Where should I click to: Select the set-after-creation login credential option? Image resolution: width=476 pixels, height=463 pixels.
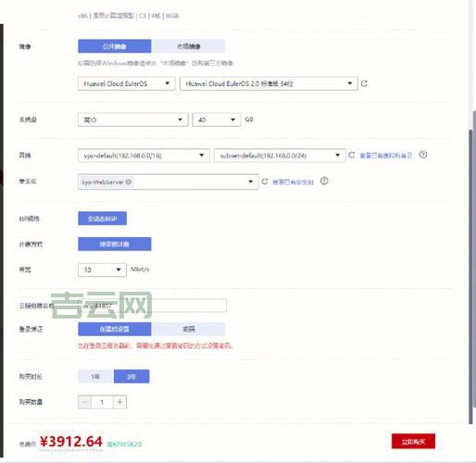pos(115,329)
